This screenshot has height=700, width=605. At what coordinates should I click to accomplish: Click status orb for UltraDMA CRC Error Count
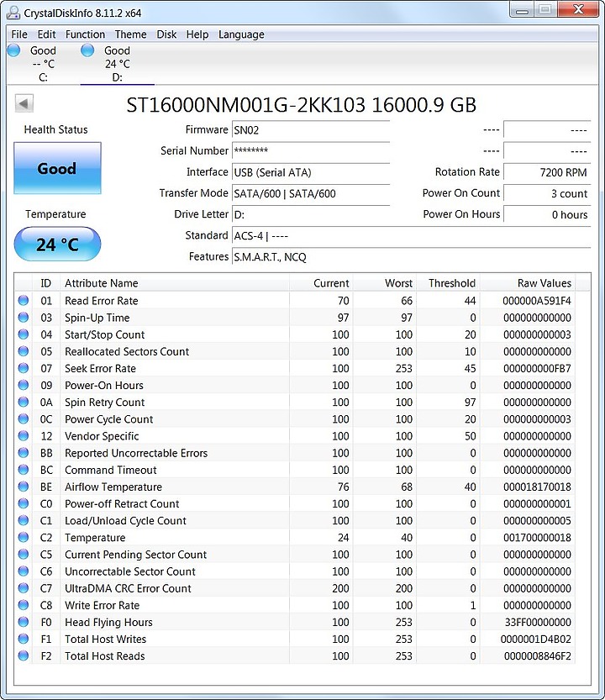point(23,588)
